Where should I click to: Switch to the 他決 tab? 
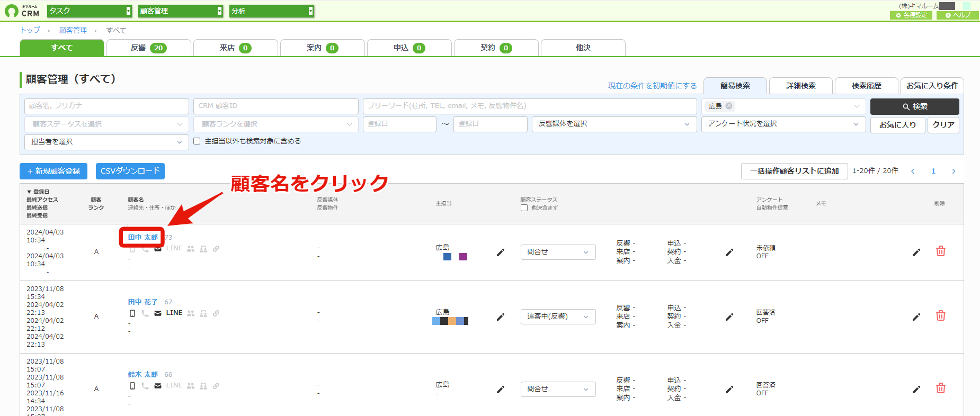583,48
